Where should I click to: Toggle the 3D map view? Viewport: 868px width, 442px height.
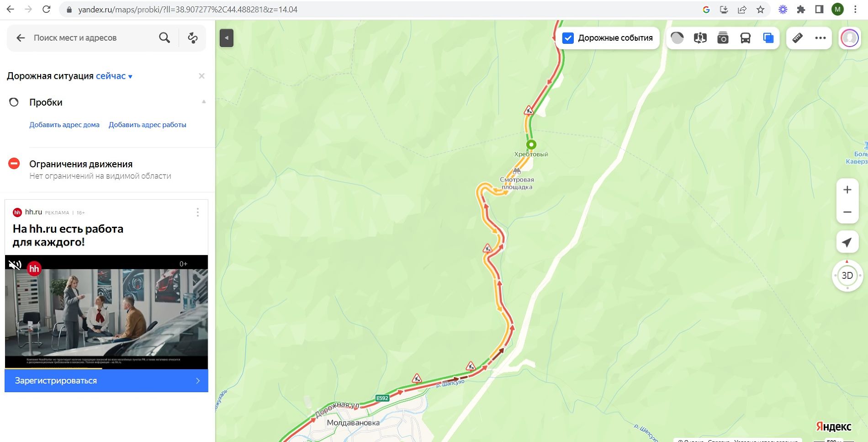pos(847,276)
